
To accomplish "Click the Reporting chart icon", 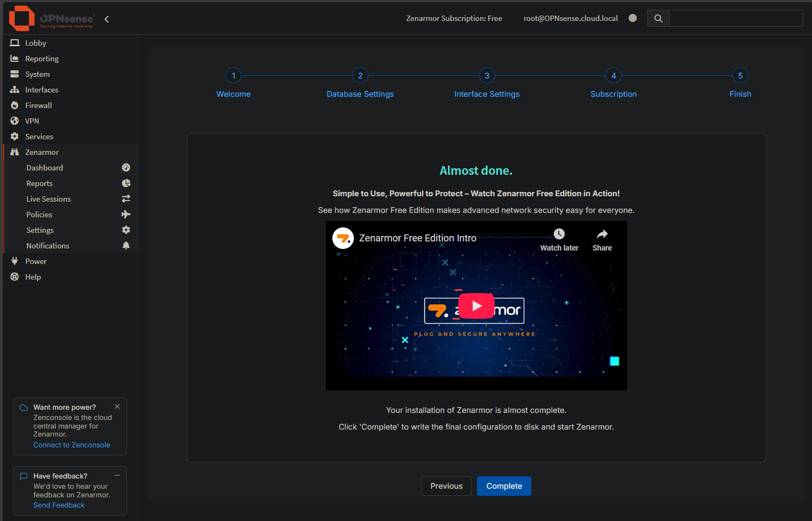I will click(x=15, y=58).
